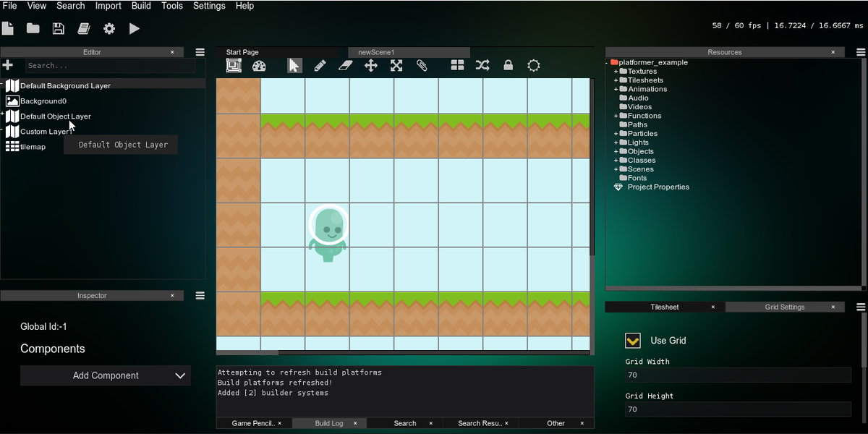Click the plus icon in Editor panel
The image size is (868, 434).
click(9, 65)
